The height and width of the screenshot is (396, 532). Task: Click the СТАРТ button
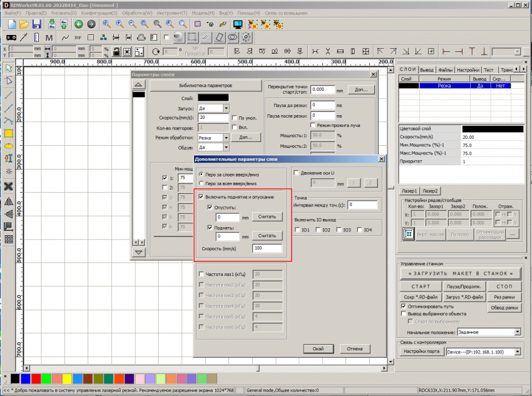[x=421, y=286]
